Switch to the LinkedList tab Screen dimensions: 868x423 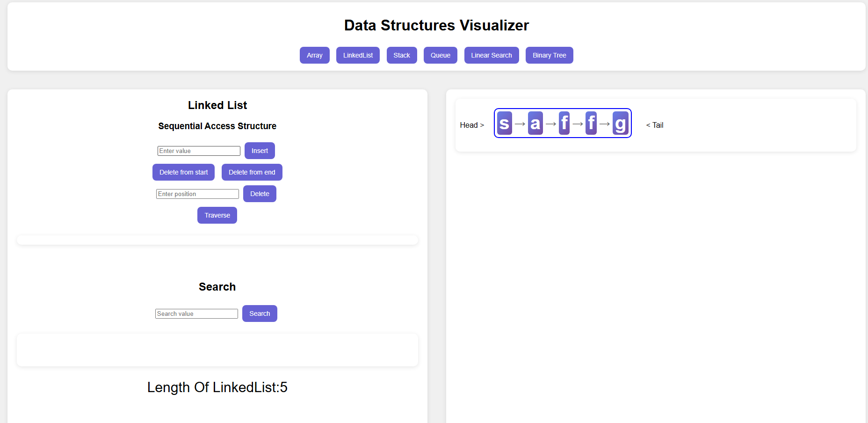pyautogui.click(x=358, y=55)
